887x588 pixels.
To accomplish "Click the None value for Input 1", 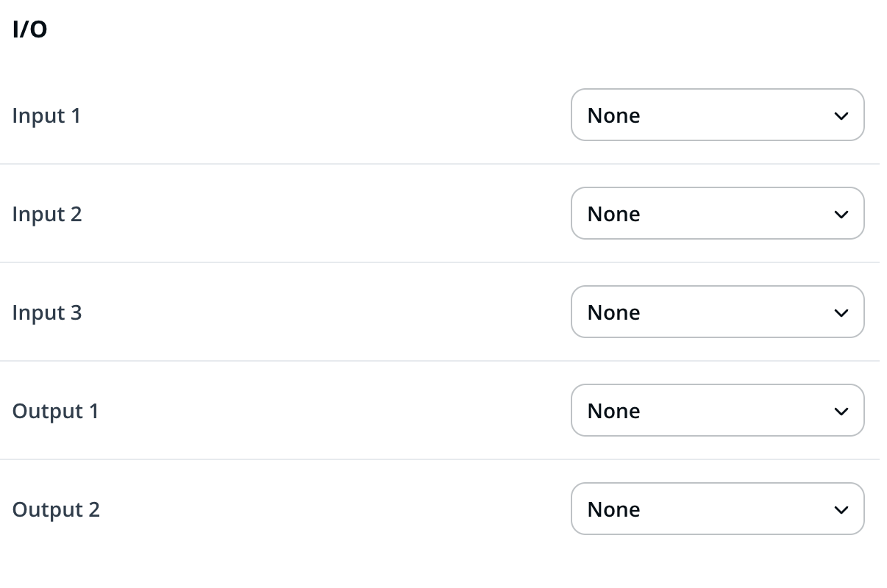I will coord(613,116).
